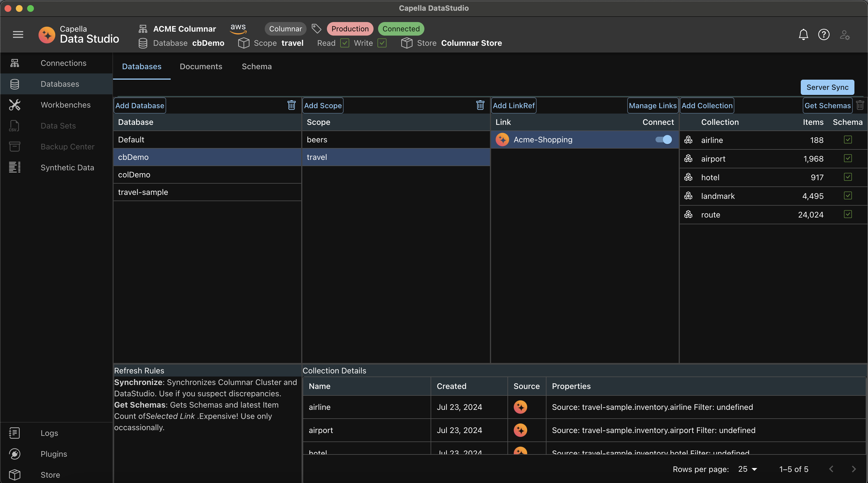Viewport: 868px width, 483px height.
Task: Select the landmark collection row
Action: [x=774, y=196]
